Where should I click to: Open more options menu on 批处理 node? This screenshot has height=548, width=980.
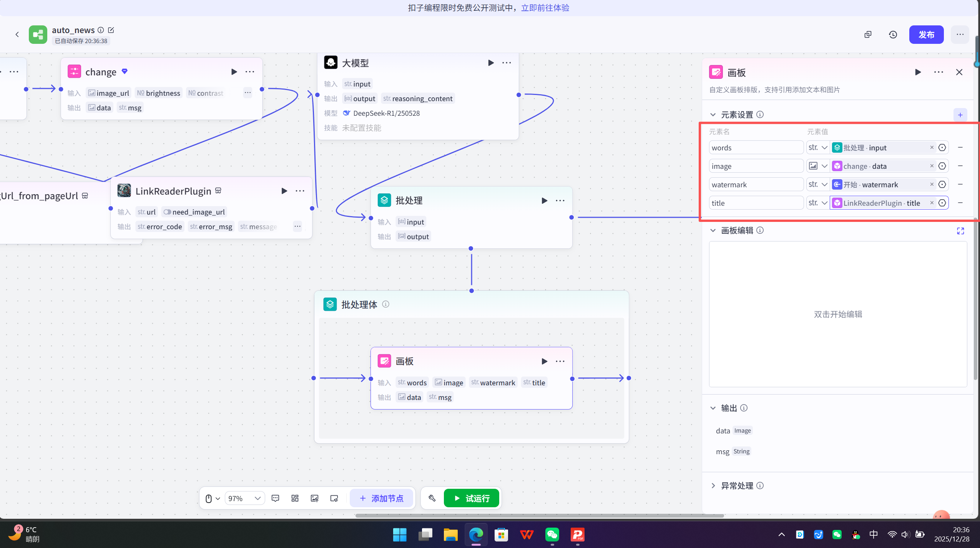[560, 200]
